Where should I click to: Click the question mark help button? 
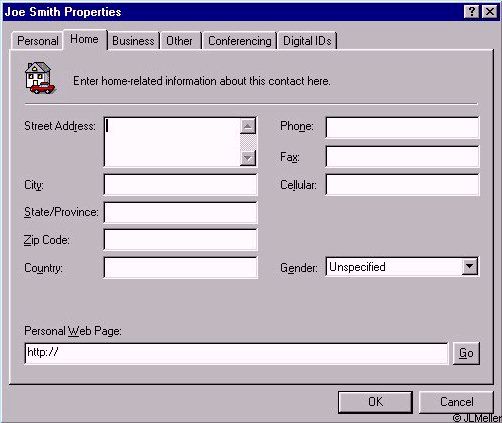471,12
